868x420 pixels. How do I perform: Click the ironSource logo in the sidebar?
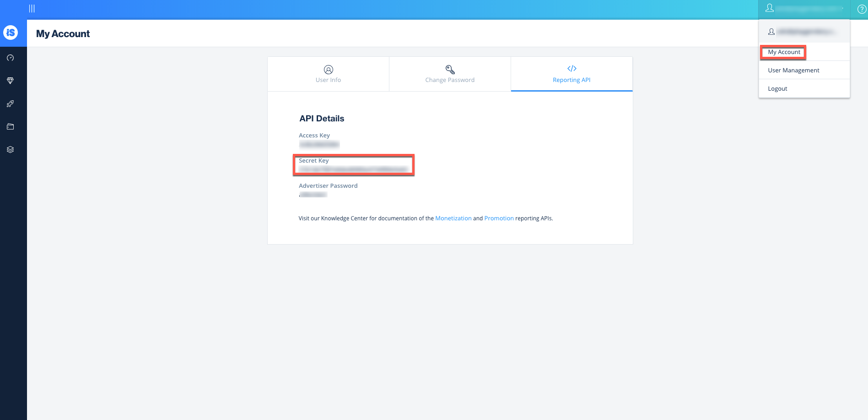pyautogui.click(x=11, y=33)
